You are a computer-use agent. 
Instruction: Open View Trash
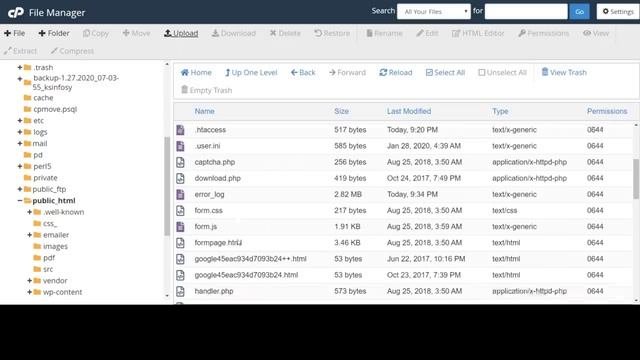564,73
